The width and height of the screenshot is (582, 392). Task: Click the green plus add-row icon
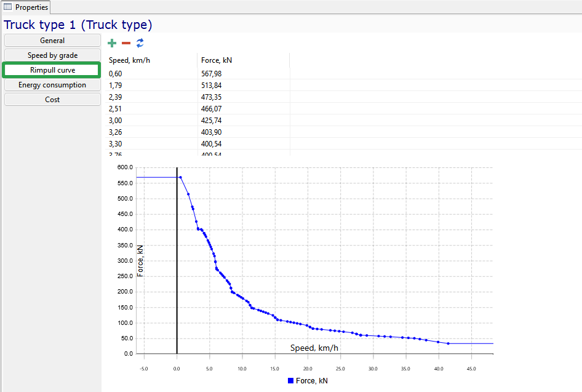tap(112, 44)
